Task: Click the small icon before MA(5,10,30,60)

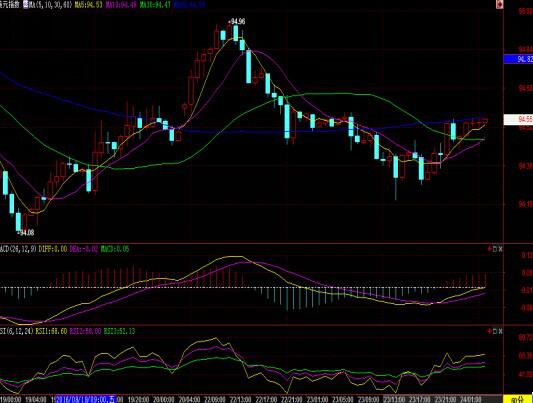Action: [26, 5]
